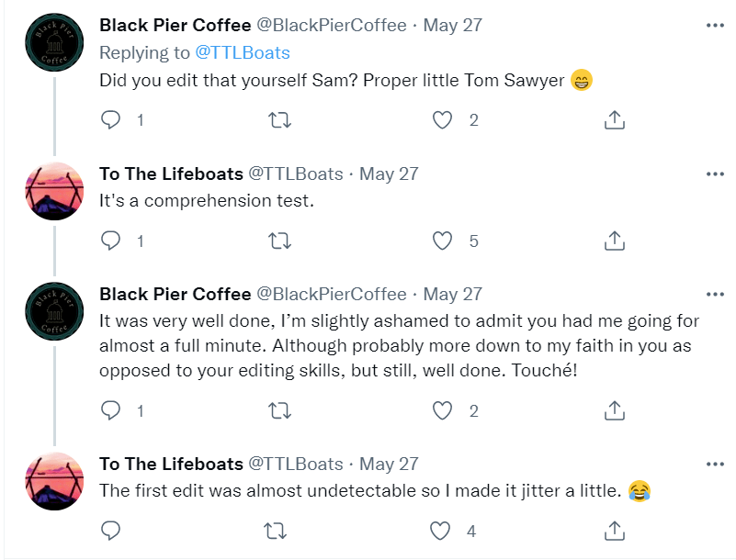Like the comprehension test tweet
The width and height of the screenshot is (736, 560).
point(443,241)
